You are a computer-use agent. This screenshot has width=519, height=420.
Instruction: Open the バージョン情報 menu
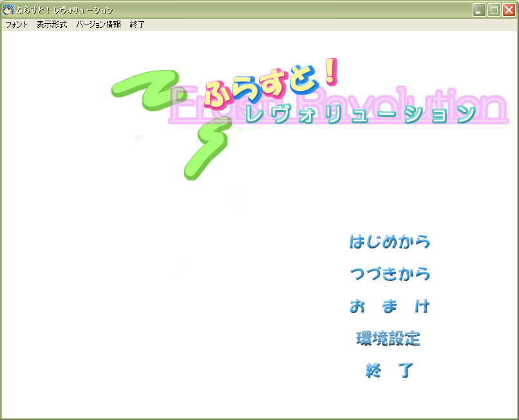(x=98, y=24)
